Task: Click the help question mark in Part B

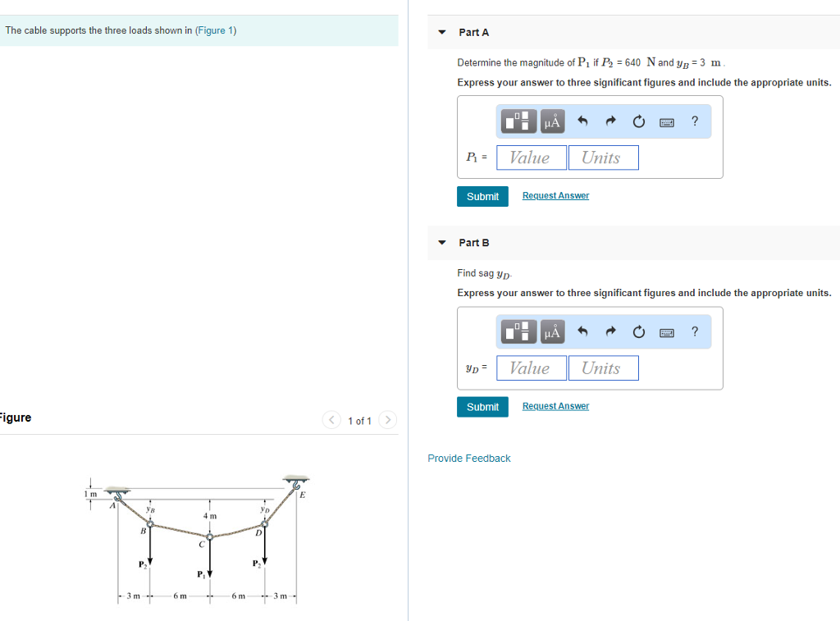Action: (x=694, y=331)
